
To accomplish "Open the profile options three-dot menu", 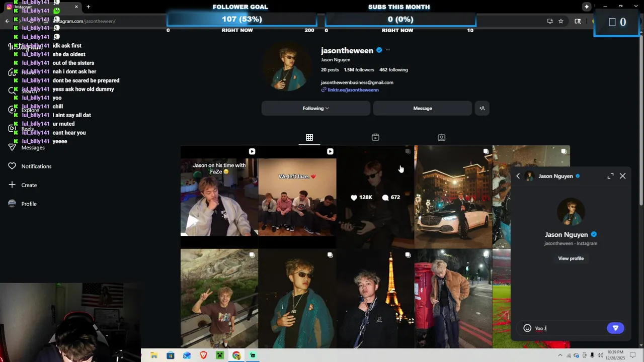I will 387,50.
